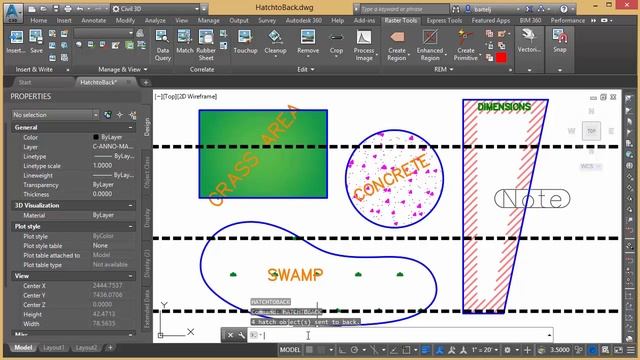Open the Home ribbon tab
640x360 pixels.
pyautogui.click(x=38, y=20)
